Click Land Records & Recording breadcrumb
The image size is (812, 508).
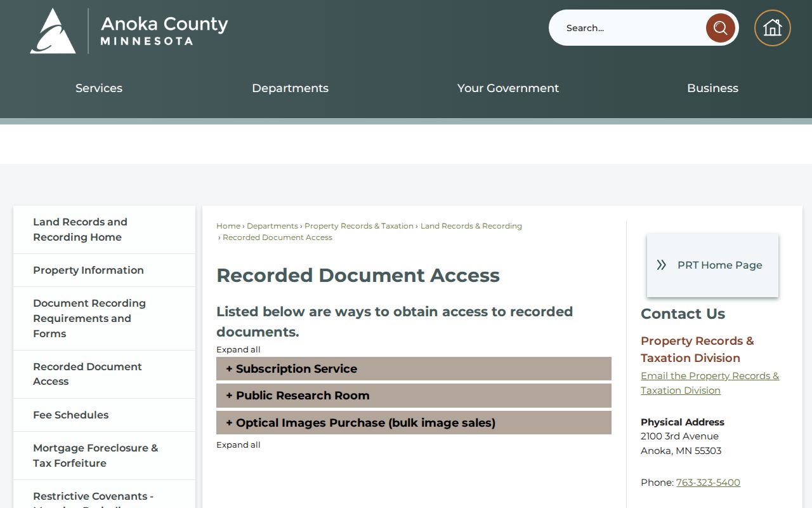471,226
